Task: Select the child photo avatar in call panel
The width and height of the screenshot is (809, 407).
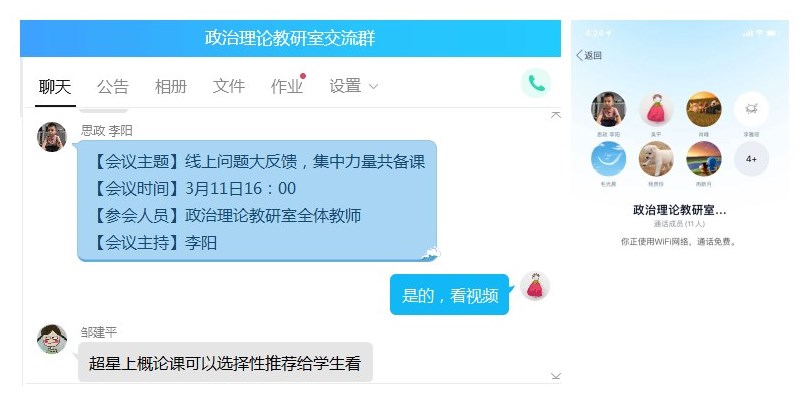Action: pyautogui.click(x=608, y=109)
